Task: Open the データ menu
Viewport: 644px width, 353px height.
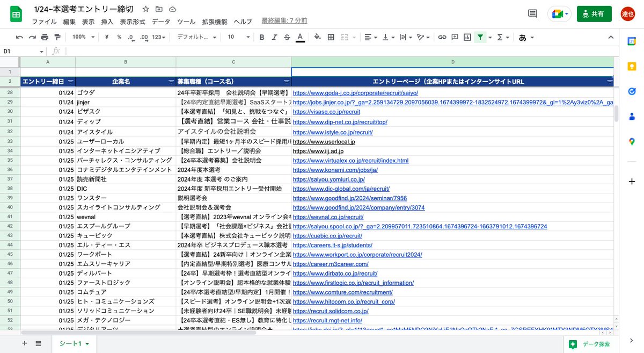Action: [161, 21]
